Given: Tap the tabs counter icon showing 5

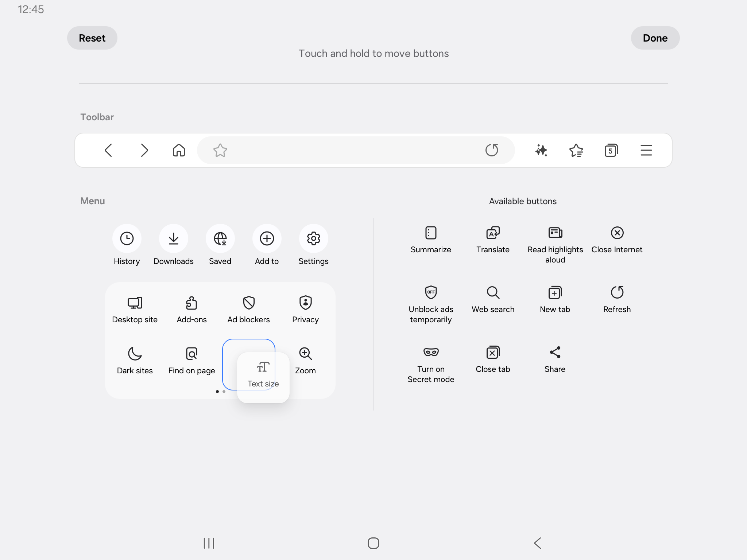Looking at the screenshot, I should click(x=611, y=150).
